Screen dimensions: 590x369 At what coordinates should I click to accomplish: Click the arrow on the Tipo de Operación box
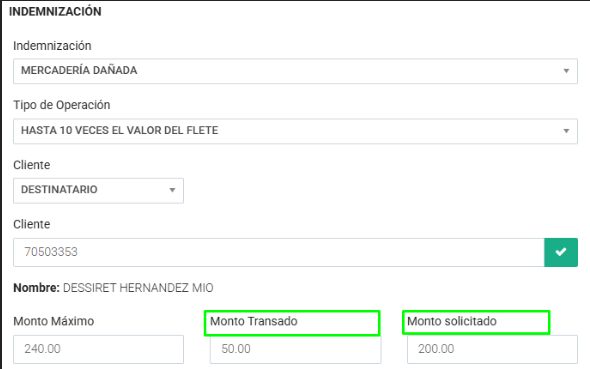[566, 131]
